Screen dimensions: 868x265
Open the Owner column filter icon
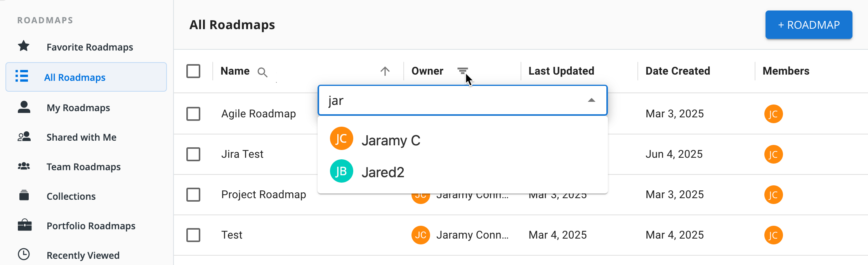click(x=462, y=71)
